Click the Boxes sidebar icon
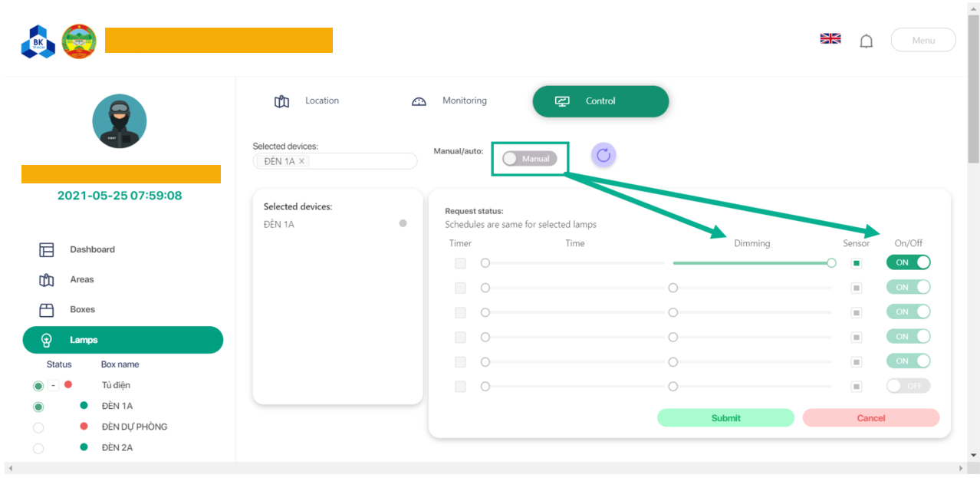The width and height of the screenshot is (980, 478). coord(47,310)
